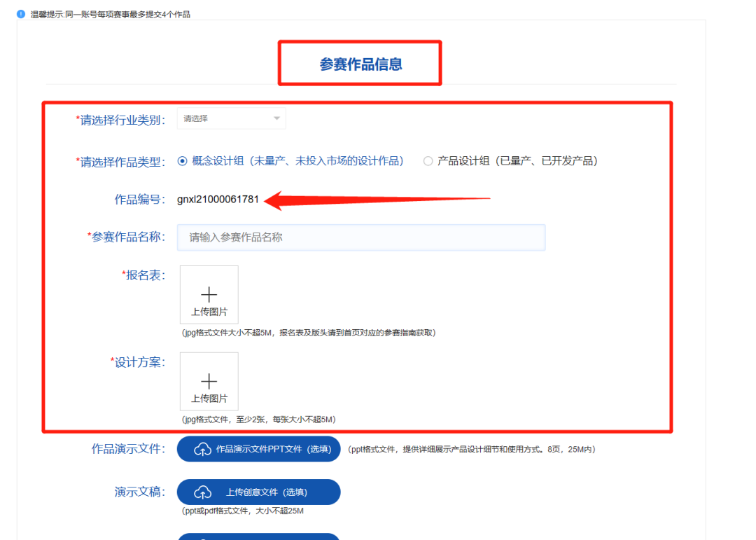
Task: Click the 温馨提示 notice text
Action: tap(111, 15)
